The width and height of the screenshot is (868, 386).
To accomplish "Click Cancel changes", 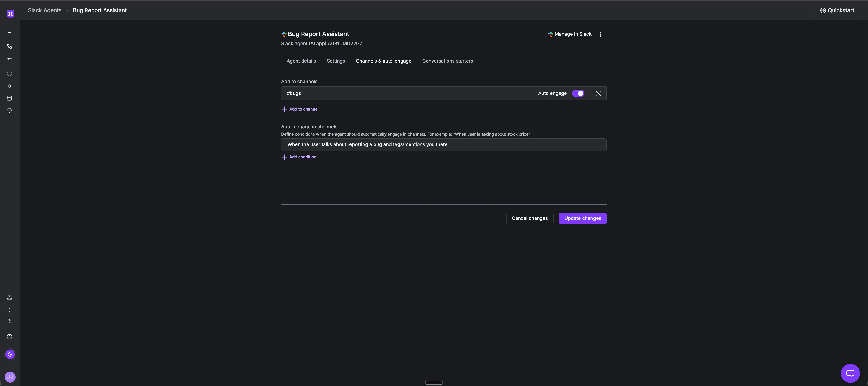I will coord(530,218).
